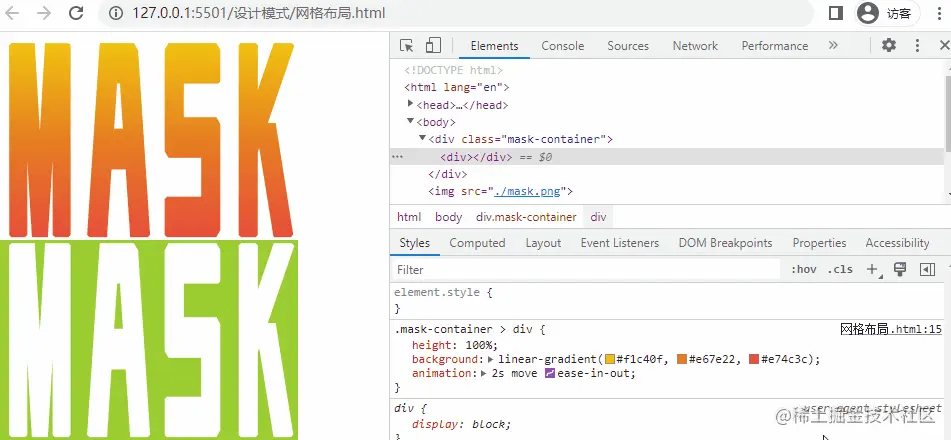Open the ease-in-out bezier editor swatch
The image size is (951, 440).
click(550, 373)
